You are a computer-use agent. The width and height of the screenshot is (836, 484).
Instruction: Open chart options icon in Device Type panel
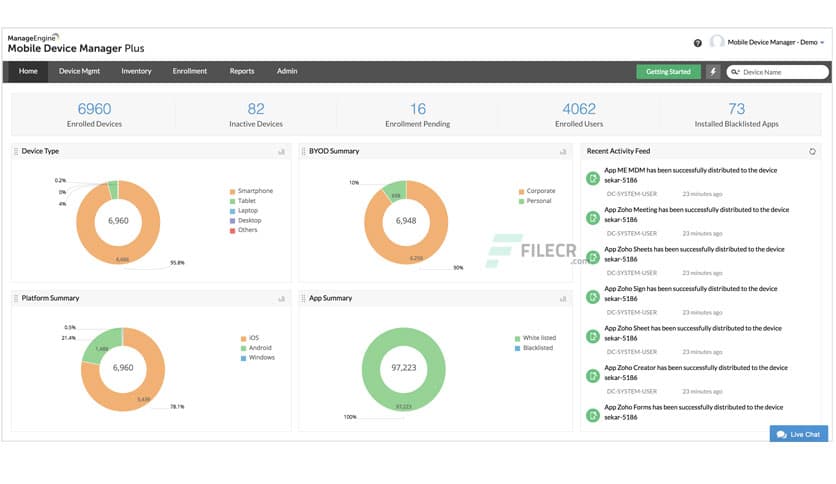[x=282, y=152]
